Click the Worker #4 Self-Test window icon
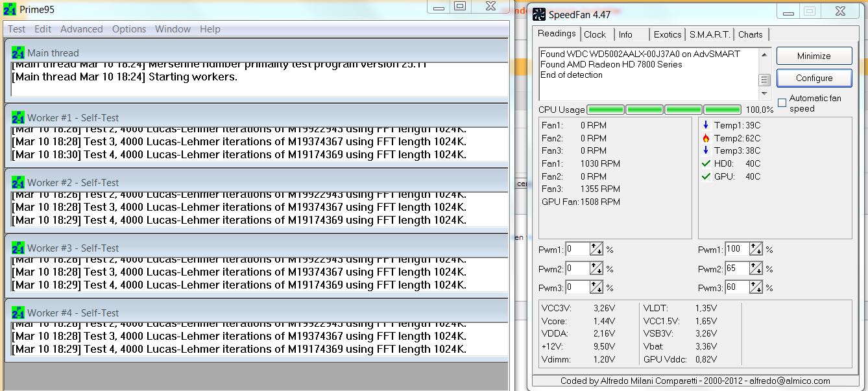The width and height of the screenshot is (868, 391). click(18, 313)
